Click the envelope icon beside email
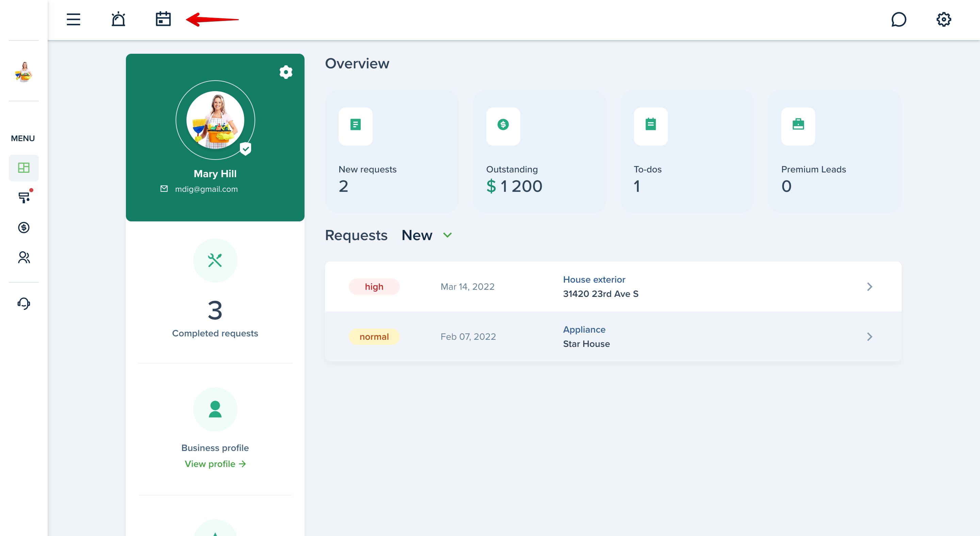The image size is (980, 536). coord(164,189)
